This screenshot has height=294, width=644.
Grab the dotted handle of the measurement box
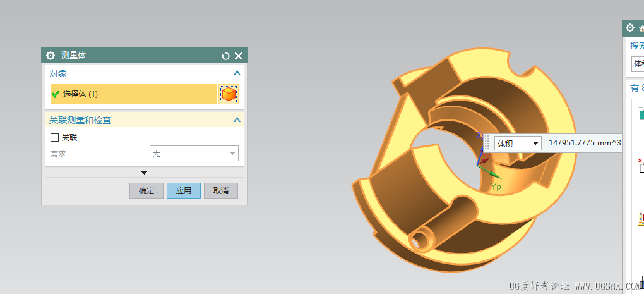(x=487, y=143)
